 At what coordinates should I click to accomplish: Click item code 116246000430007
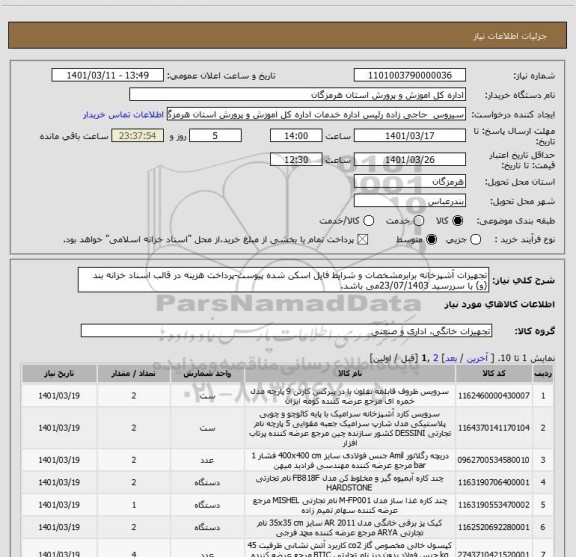(494, 396)
